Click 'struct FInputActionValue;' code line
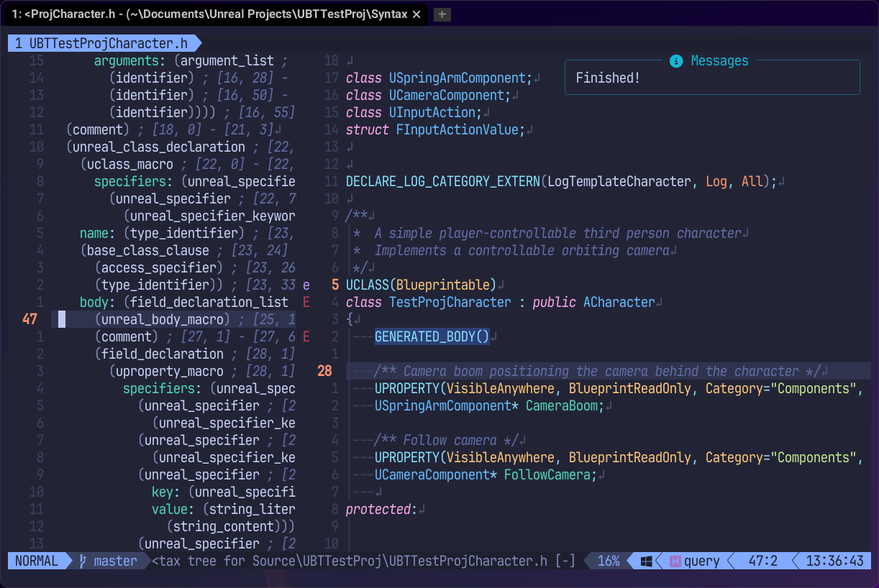 pos(435,129)
